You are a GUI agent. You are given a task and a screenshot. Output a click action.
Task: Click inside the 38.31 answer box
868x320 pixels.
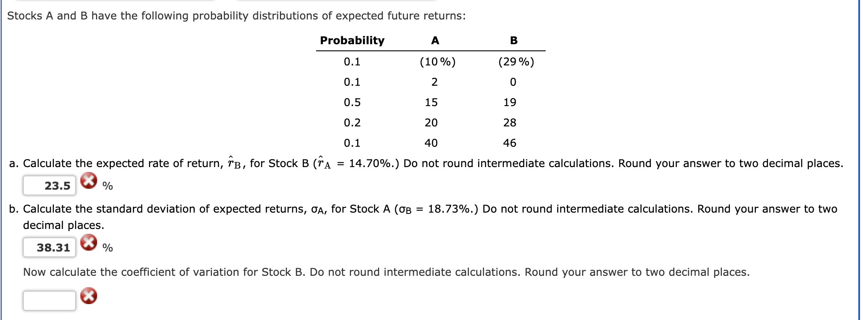(50, 248)
